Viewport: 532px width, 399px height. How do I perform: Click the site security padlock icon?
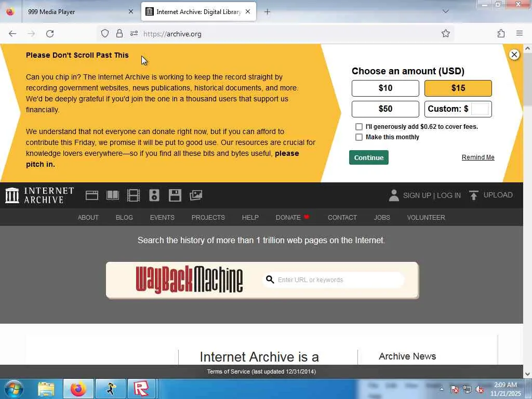coord(119,33)
